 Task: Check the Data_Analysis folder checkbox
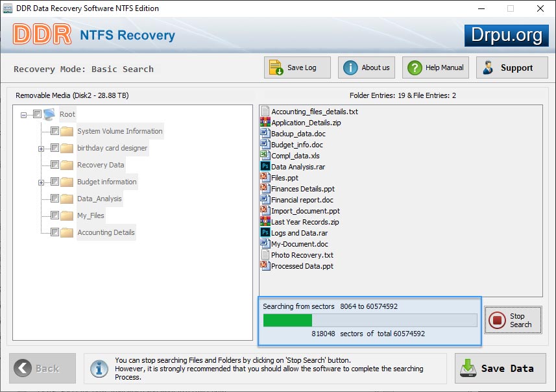pos(54,199)
